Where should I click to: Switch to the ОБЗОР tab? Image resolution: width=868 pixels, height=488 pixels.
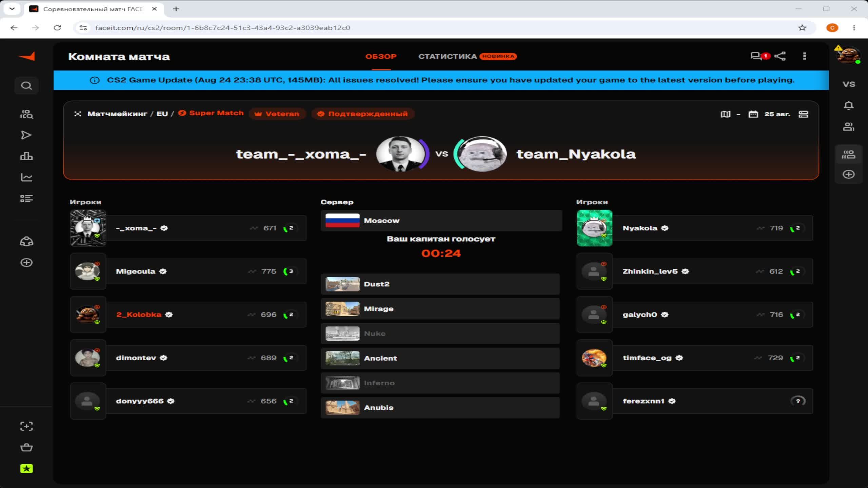[381, 57]
